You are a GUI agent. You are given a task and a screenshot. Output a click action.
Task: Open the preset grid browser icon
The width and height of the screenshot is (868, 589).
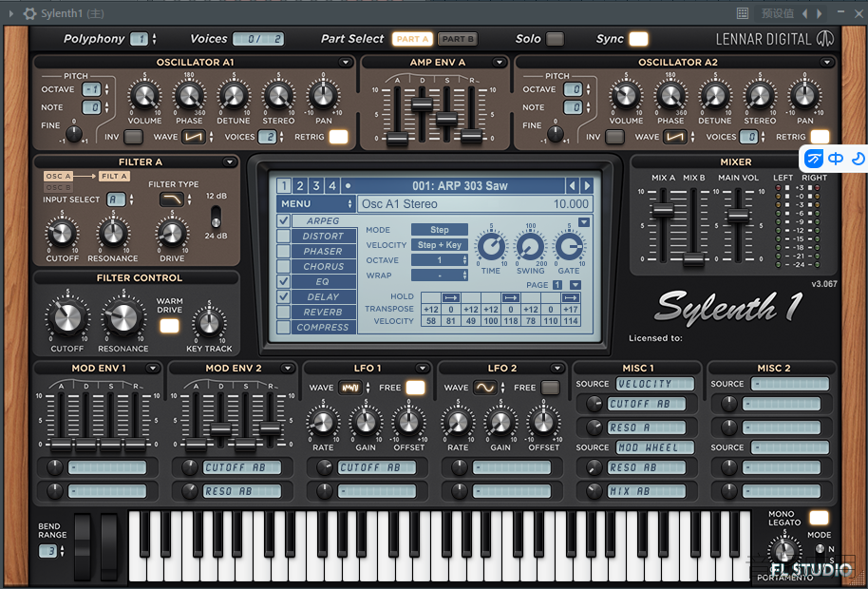pos(743,13)
